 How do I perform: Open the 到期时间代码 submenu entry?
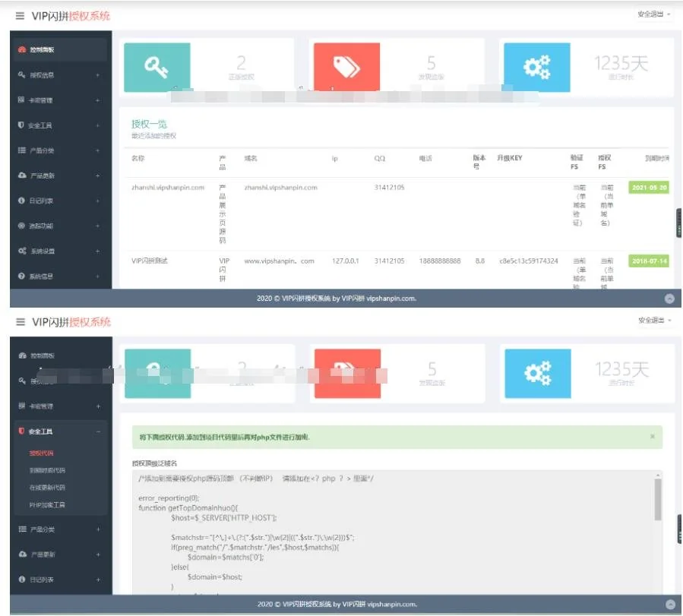(x=47, y=470)
